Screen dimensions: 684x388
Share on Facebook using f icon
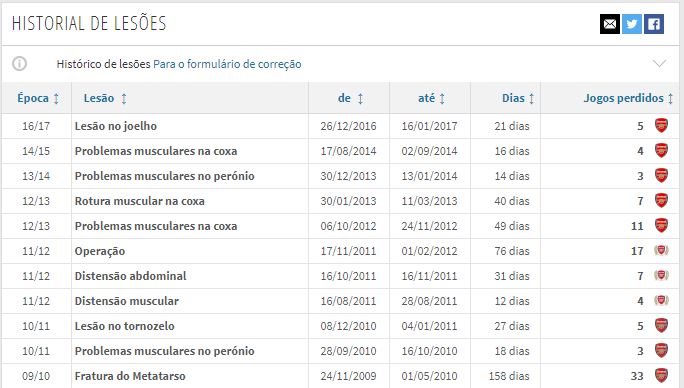654,24
